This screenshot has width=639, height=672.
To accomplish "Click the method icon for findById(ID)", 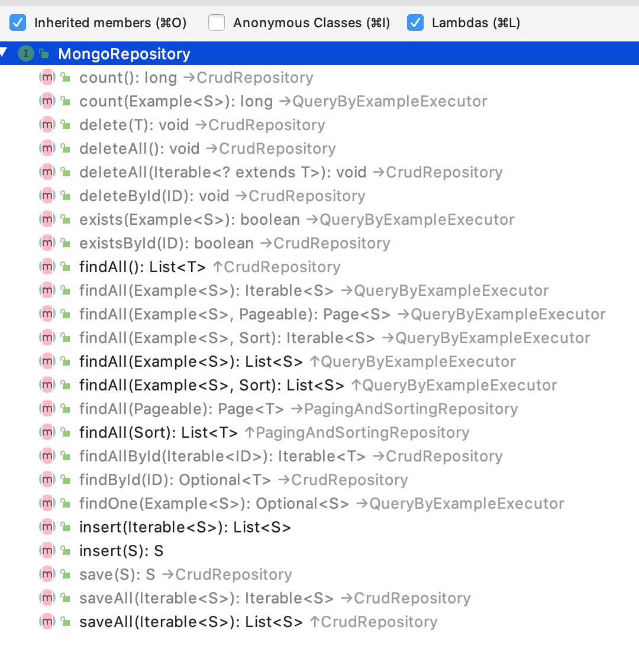I will click(x=47, y=480).
